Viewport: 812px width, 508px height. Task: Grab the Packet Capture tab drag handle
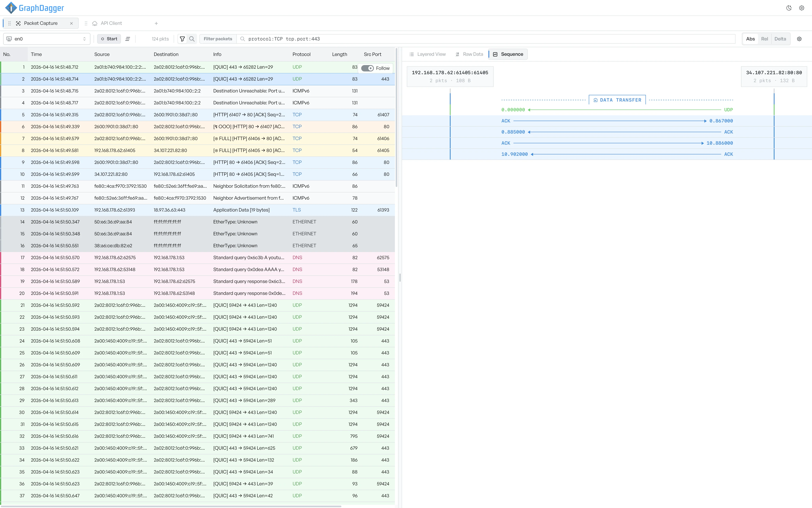(9, 23)
